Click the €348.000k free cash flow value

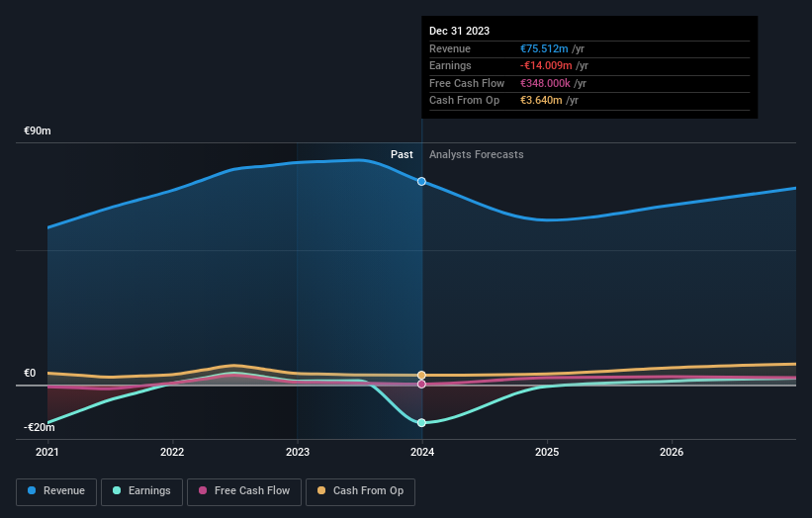[x=545, y=83]
